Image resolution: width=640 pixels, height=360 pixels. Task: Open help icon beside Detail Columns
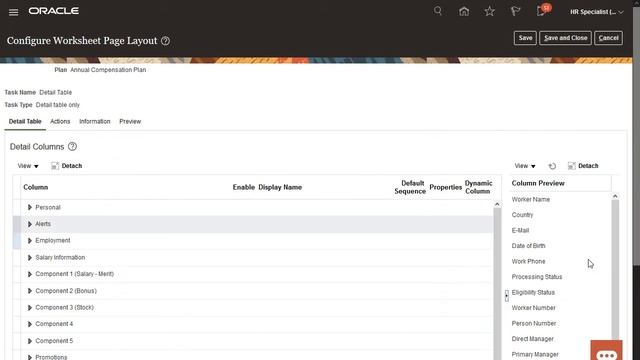(x=72, y=146)
